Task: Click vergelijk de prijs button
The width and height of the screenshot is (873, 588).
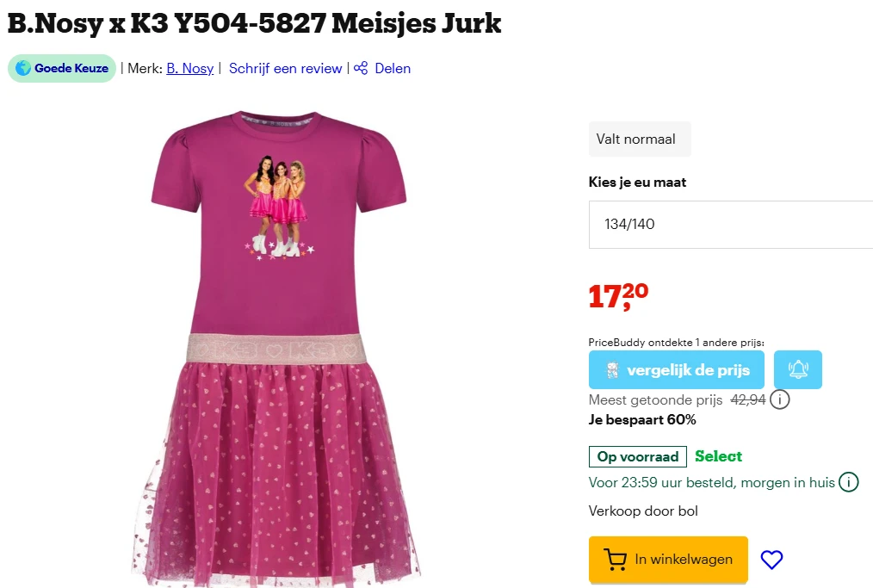Action: (677, 369)
